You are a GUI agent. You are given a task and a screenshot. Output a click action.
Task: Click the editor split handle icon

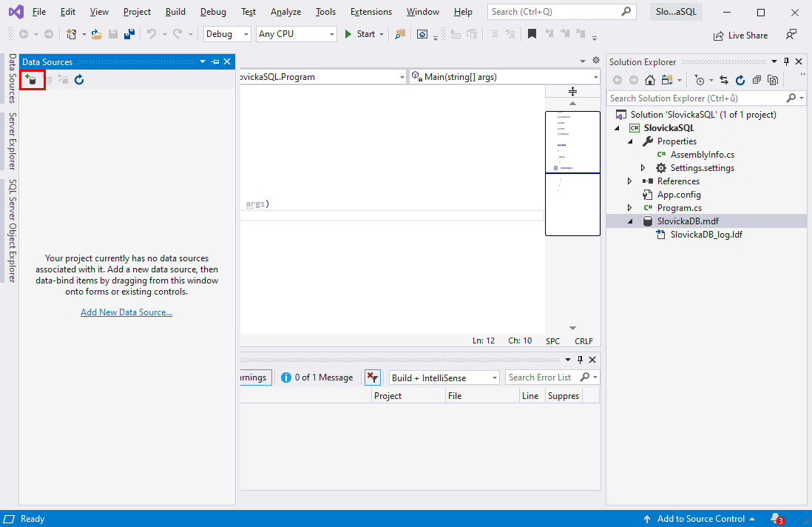572,92
